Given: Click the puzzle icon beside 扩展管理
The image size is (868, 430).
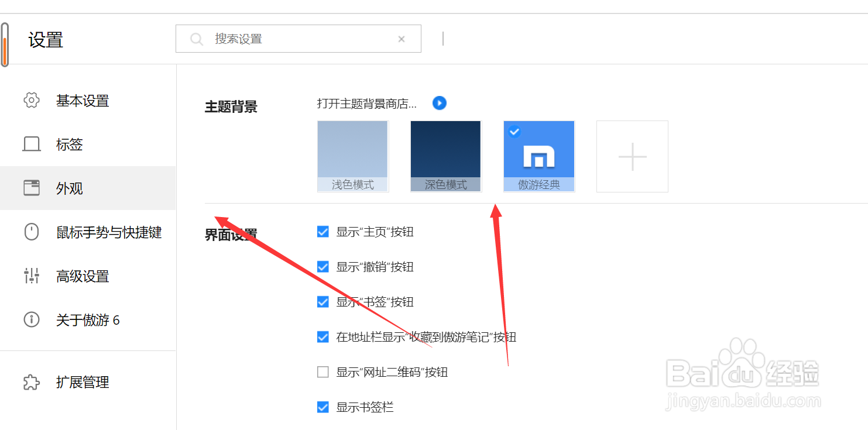Looking at the screenshot, I should point(31,382).
